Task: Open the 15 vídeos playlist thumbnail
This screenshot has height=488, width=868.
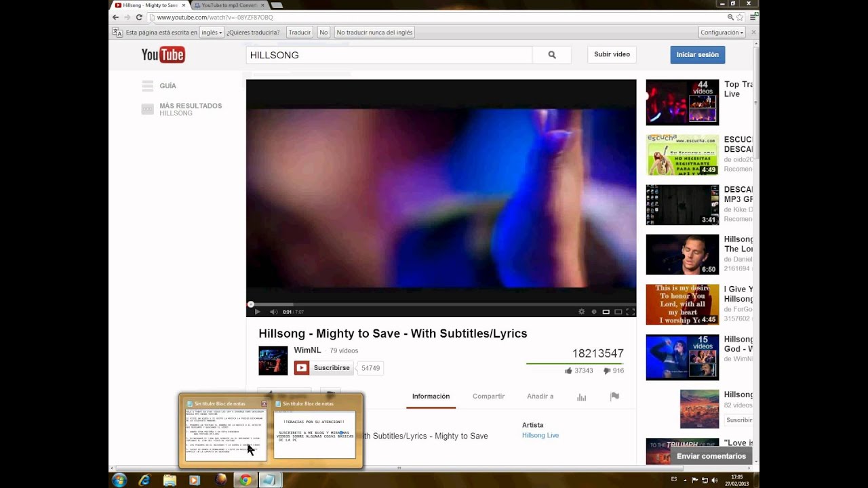Action: coord(682,357)
